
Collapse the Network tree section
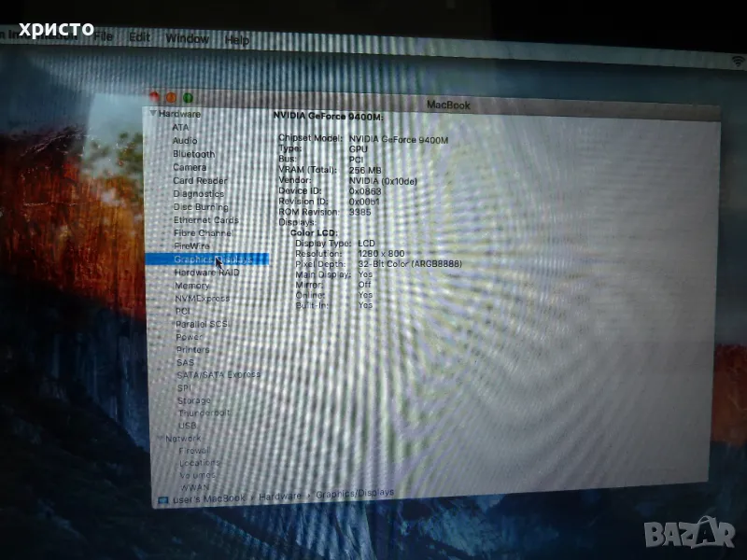pos(160,438)
